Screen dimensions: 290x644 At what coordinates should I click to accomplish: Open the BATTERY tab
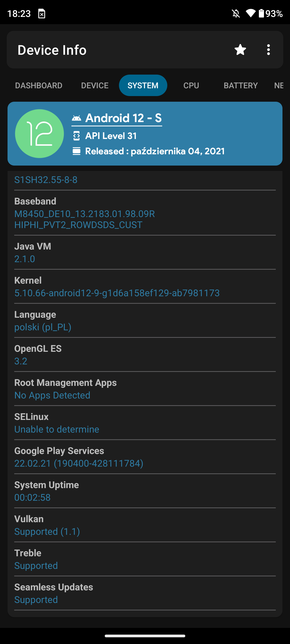(x=241, y=85)
